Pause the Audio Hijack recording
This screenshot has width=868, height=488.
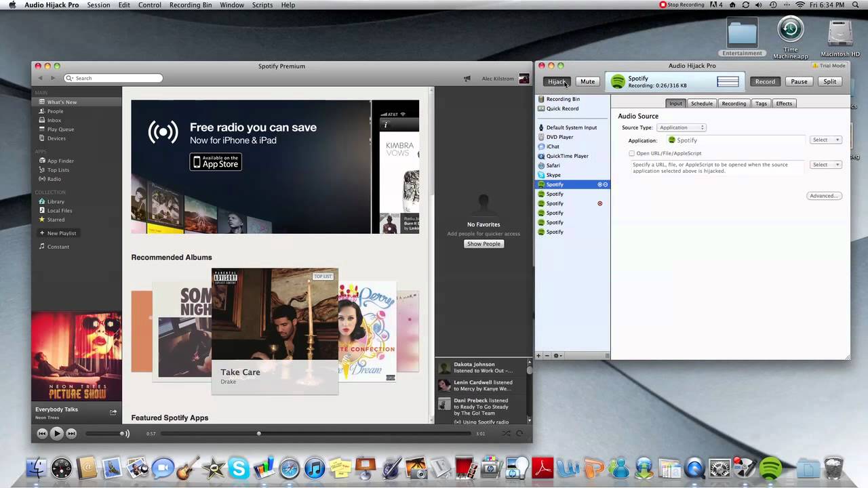point(799,81)
